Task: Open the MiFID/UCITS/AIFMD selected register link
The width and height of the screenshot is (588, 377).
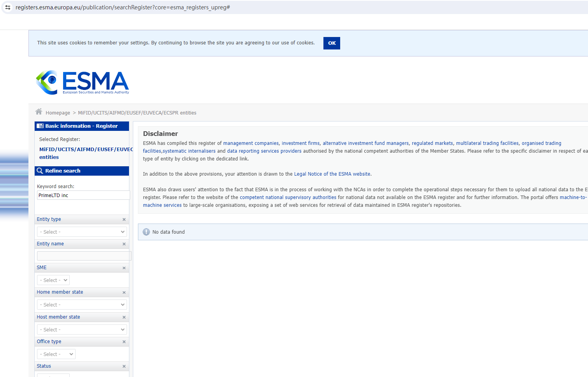Action: (86, 153)
